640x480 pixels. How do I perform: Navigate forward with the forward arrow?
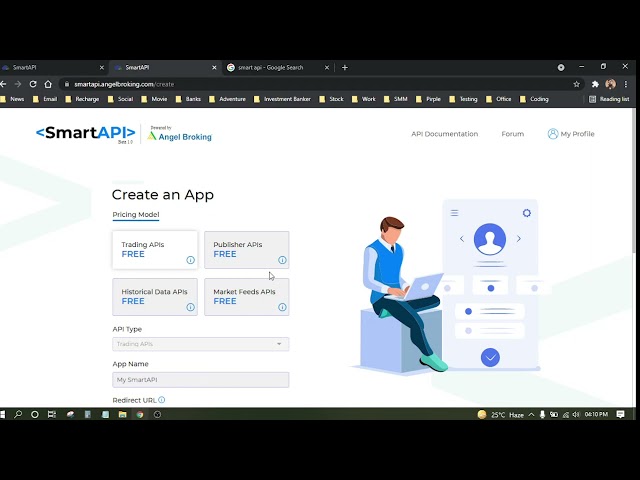(18, 84)
